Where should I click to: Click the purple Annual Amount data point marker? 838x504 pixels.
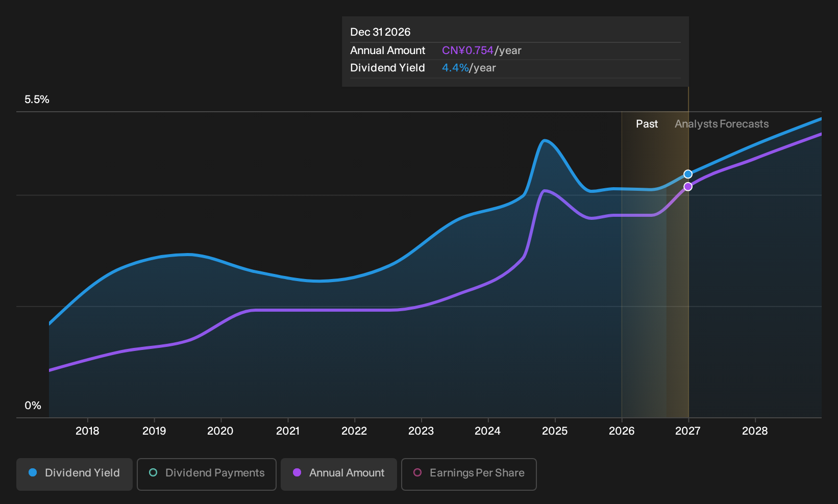coord(688,187)
